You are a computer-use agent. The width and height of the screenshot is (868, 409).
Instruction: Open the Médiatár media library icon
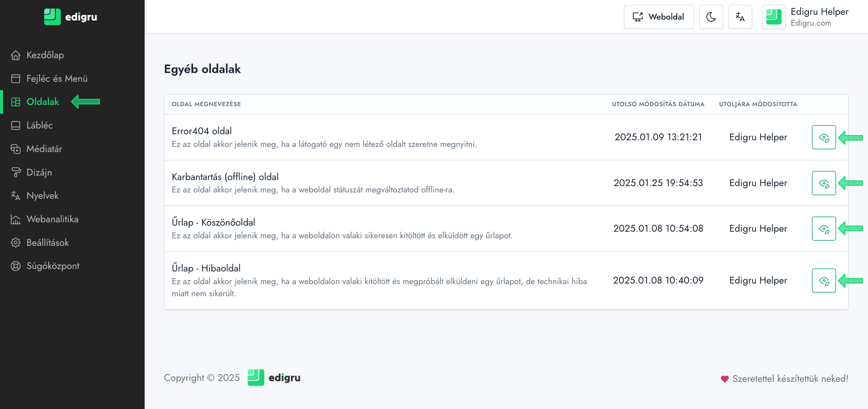pyautogui.click(x=15, y=149)
